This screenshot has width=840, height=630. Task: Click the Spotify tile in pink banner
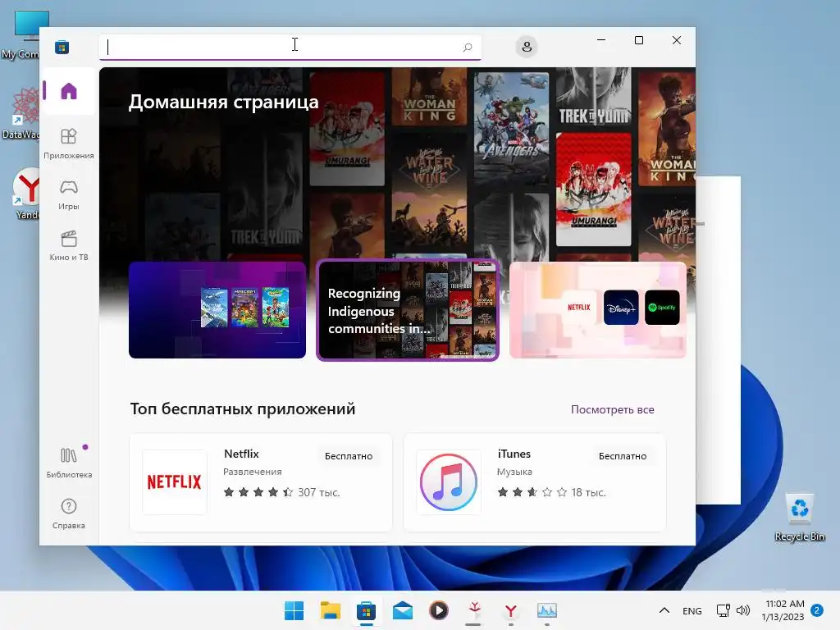pyautogui.click(x=662, y=308)
